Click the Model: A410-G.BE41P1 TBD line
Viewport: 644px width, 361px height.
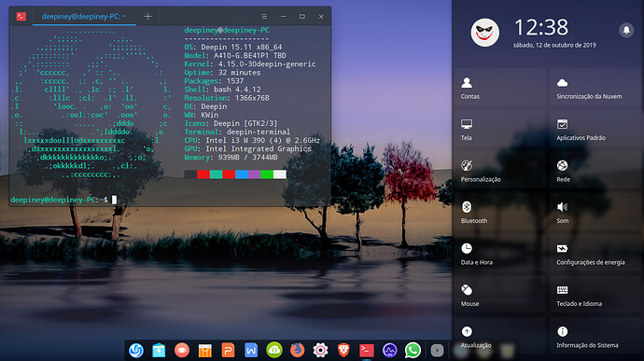pos(235,55)
